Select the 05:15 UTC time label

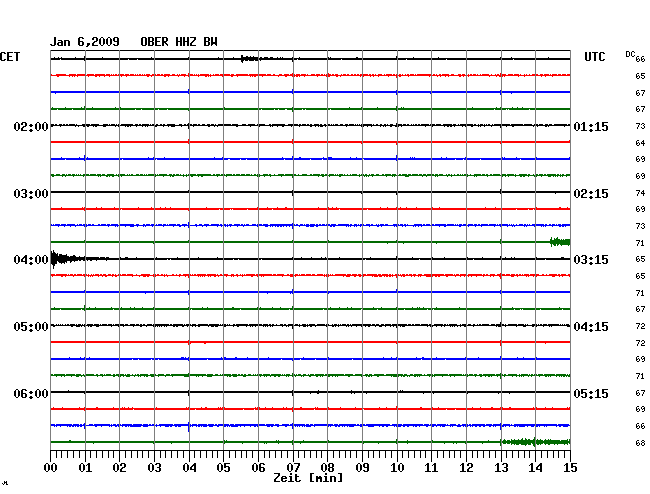(x=591, y=393)
